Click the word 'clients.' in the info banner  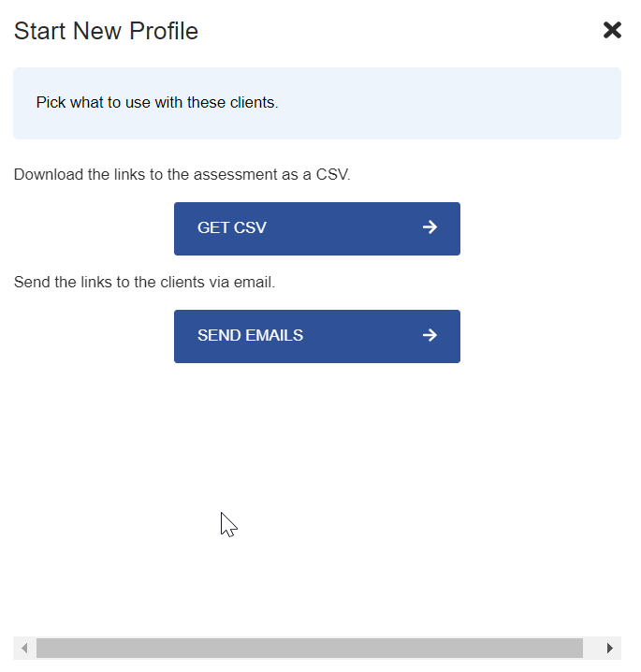click(252, 103)
